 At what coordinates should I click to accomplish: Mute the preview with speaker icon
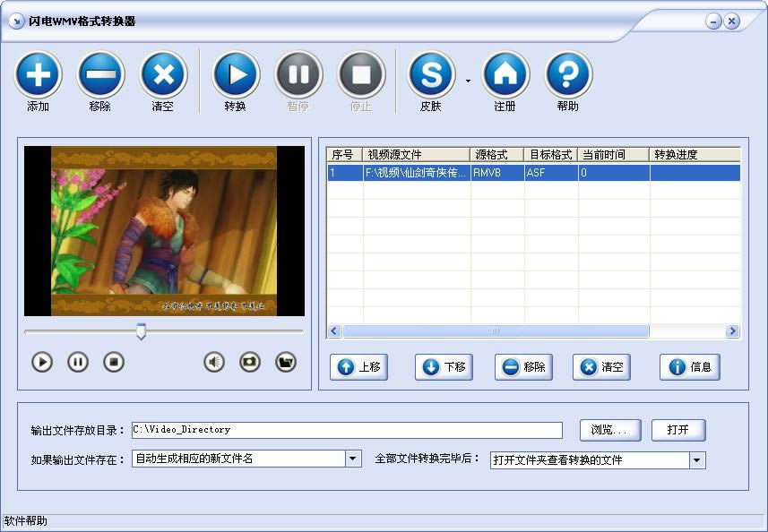coord(214,362)
